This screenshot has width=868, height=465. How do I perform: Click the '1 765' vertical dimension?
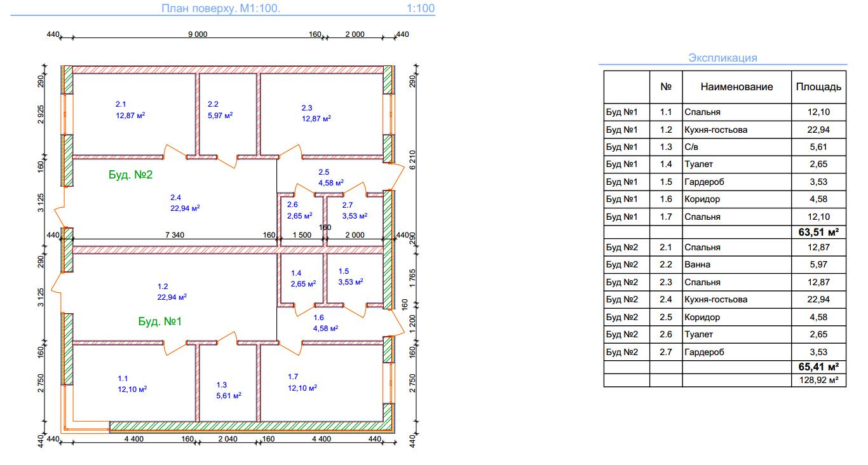click(412, 278)
